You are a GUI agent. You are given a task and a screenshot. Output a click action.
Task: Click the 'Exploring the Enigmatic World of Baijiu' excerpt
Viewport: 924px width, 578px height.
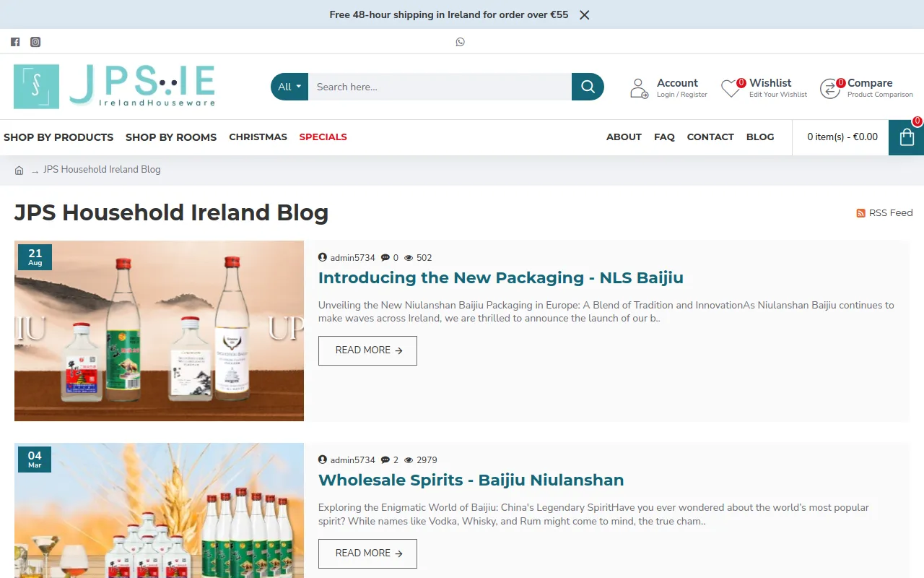pyautogui.click(x=593, y=514)
